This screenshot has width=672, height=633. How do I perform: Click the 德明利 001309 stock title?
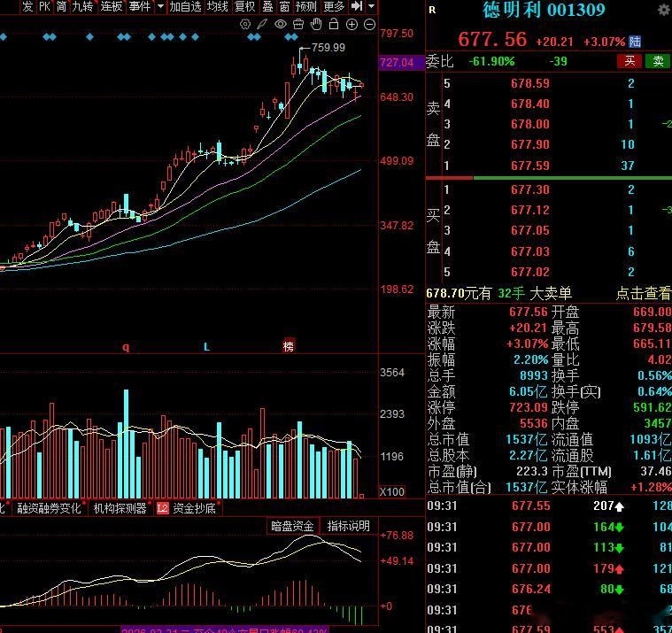tap(544, 10)
